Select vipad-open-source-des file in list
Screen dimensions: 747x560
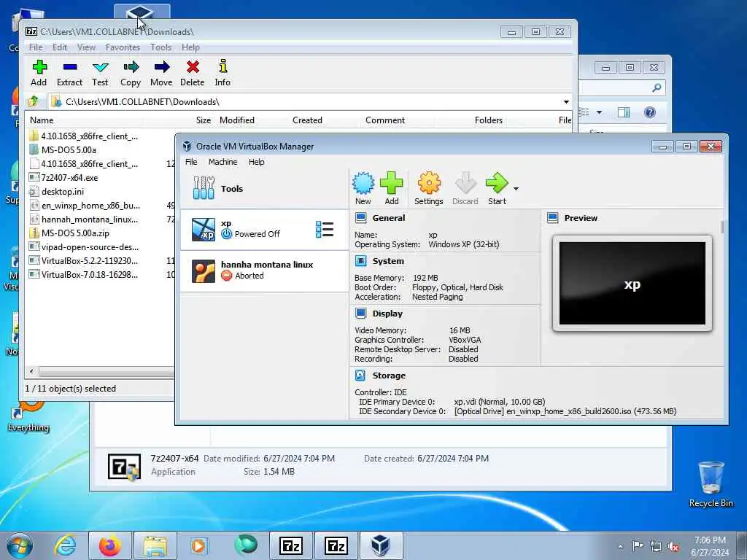click(90, 247)
